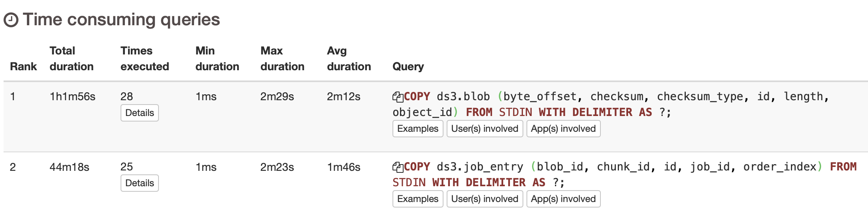This screenshot has width=868, height=217.
Task: Click the 44m18s total duration cell
Action: point(69,167)
